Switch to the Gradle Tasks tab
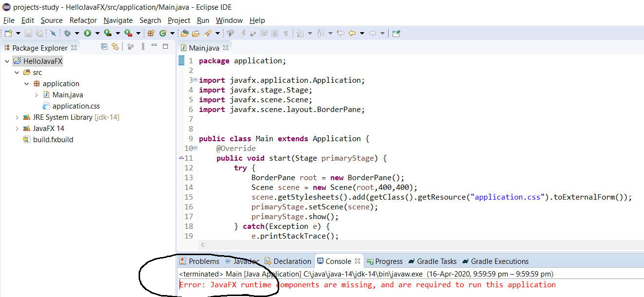The width and height of the screenshot is (644, 297). [432, 261]
